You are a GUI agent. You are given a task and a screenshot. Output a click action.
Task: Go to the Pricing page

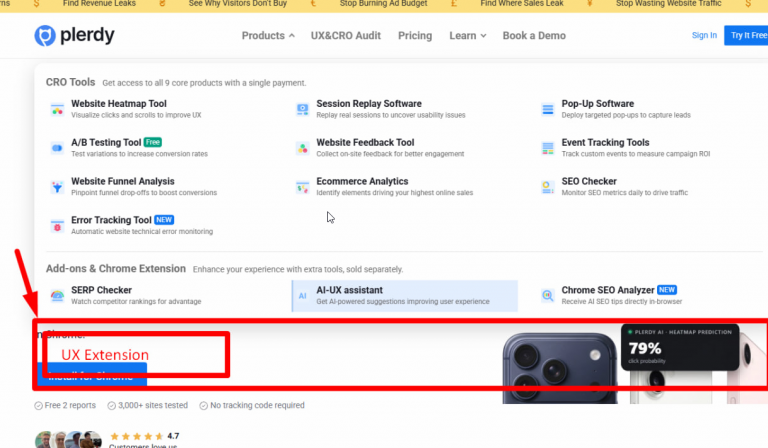tap(415, 36)
